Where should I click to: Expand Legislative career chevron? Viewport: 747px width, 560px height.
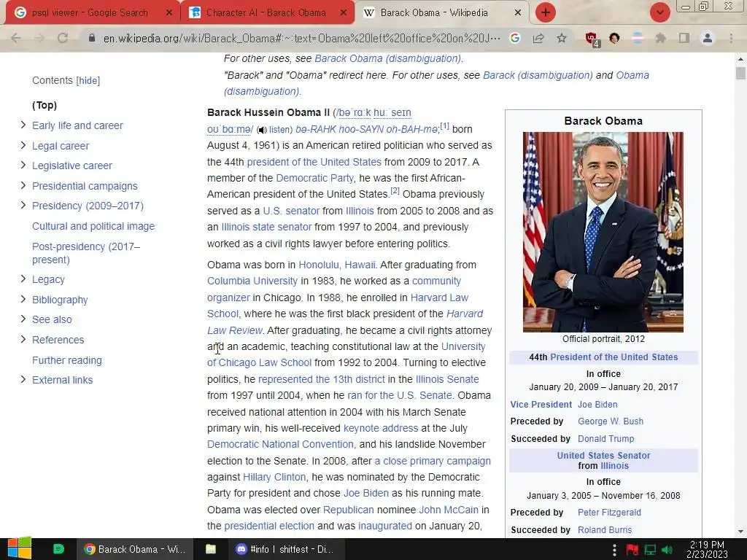click(23, 166)
